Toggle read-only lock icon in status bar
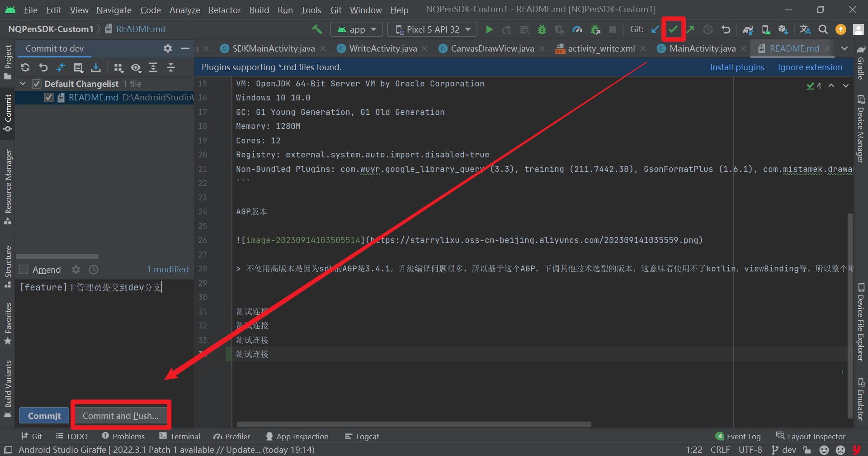 pyautogui.click(x=807, y=450)
